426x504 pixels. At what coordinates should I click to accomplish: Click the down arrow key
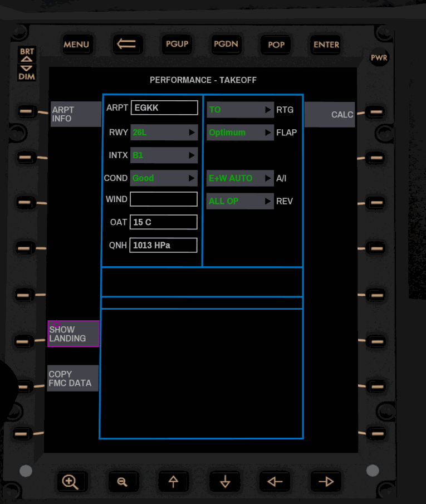[225, 482]
